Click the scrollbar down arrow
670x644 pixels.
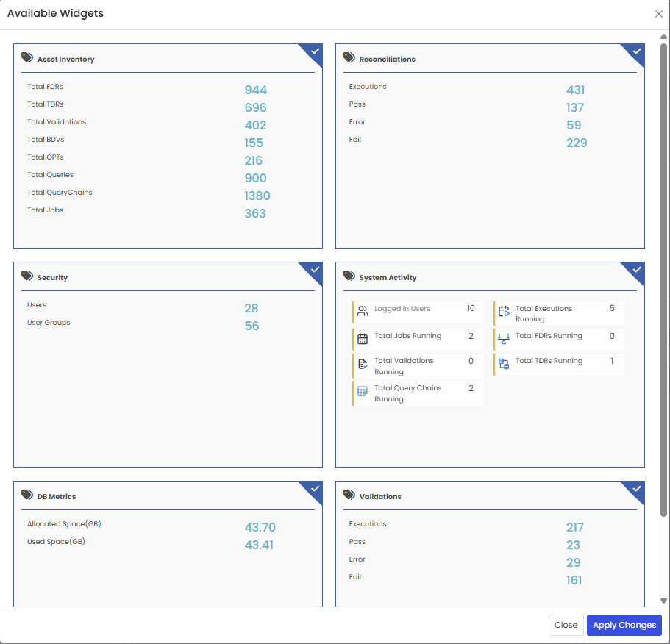[x=663, y=601]
